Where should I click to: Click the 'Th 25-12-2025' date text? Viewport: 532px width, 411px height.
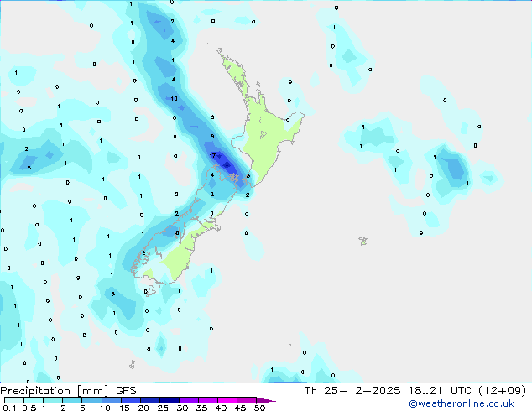(x=352, y=391)
